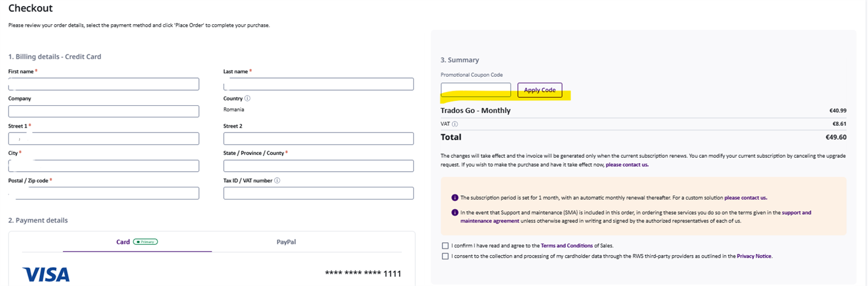Tick the Terms and Conditions agreement checkbox
Image resolution: width=868 pixels, height=286 pixels.
tap(445, 245)
